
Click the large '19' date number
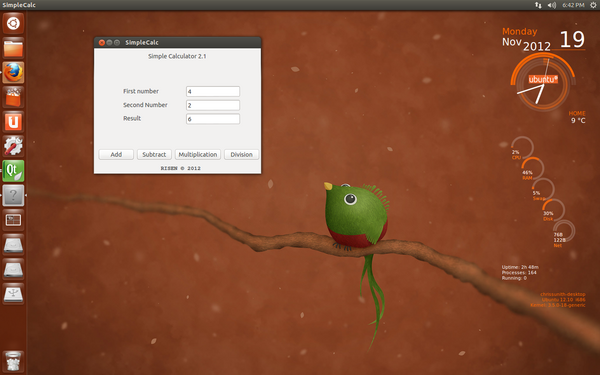click(x=572, y=39)
